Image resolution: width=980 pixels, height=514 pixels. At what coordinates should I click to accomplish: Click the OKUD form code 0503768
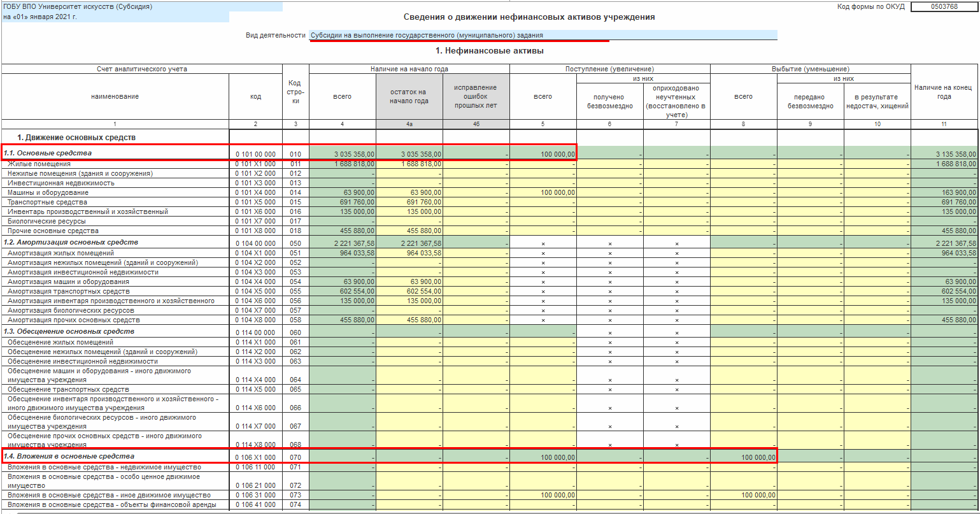944,7
